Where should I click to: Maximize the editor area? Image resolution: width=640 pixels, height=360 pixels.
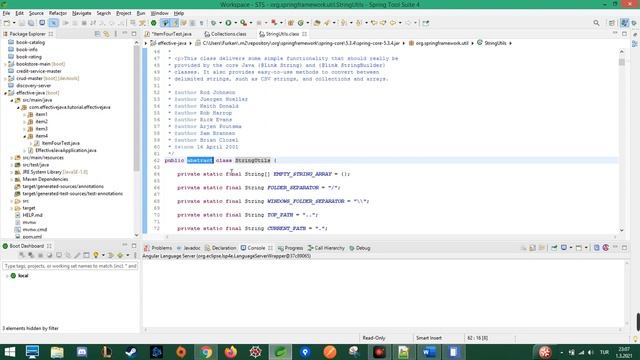(x=624, y=34)
